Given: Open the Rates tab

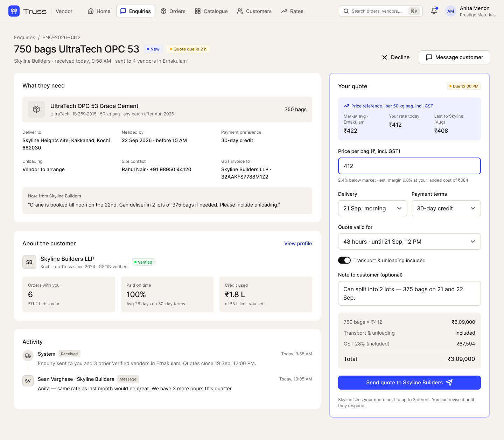Looking at the screenshot, I should click(292, 11).
